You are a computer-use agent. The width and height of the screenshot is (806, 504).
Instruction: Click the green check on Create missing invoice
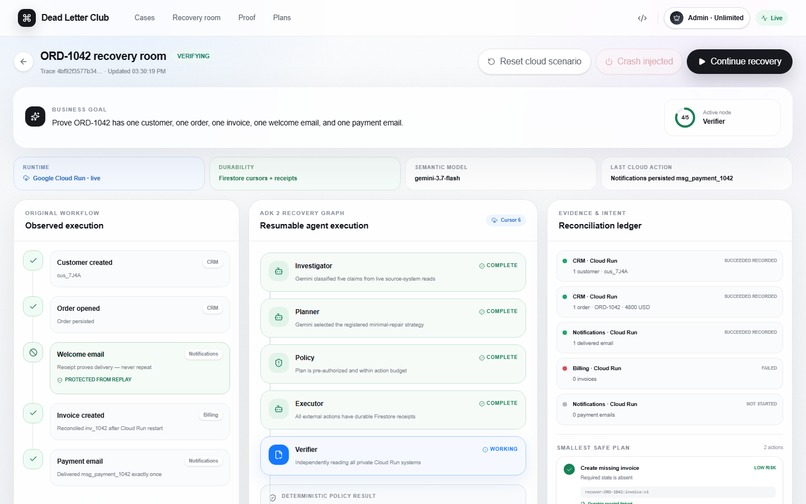point(569,469)
